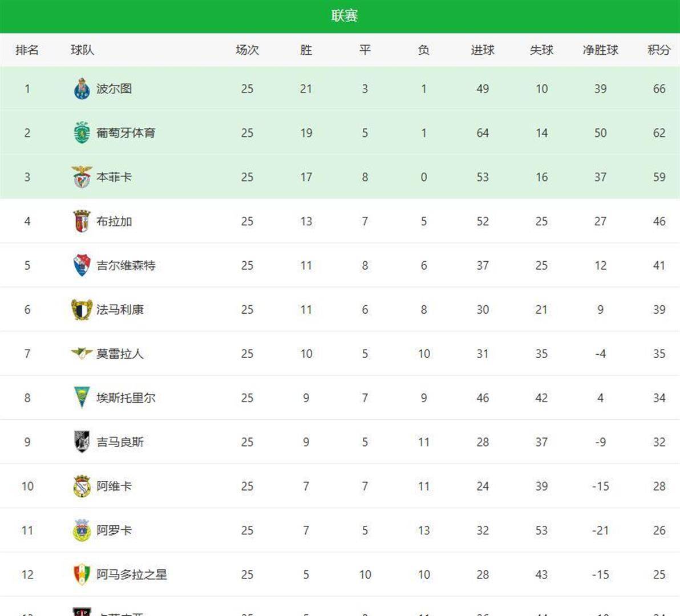Open the 葡萄牙体育 team name link
The height and width of the screenshot is (616, 680).
pos(126,133)
